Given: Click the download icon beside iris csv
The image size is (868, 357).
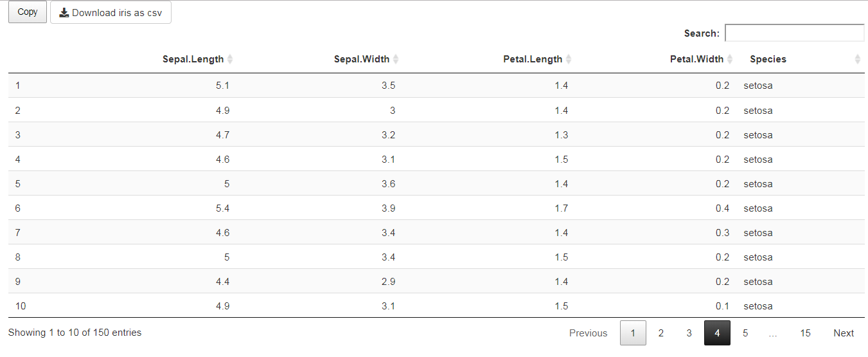Looking at the screenshot, I should point(64,13).
